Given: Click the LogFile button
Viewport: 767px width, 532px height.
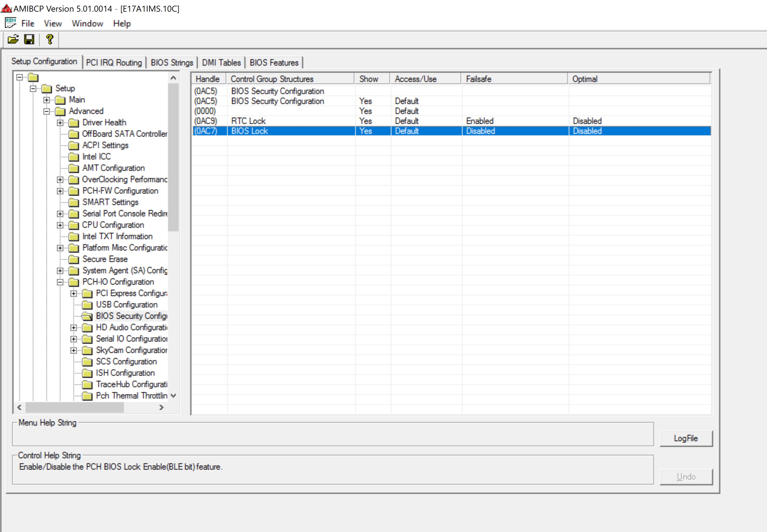Looking at the screenshot, I should point(686,438).
